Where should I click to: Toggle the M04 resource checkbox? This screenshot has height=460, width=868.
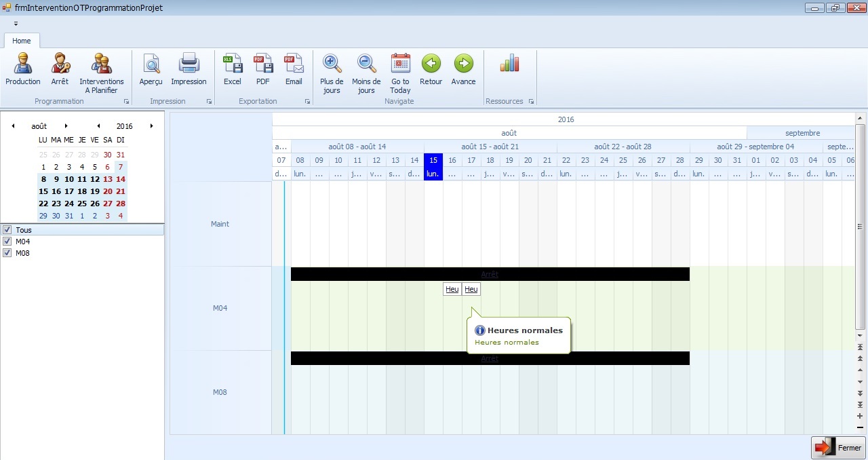click(7, 242)
